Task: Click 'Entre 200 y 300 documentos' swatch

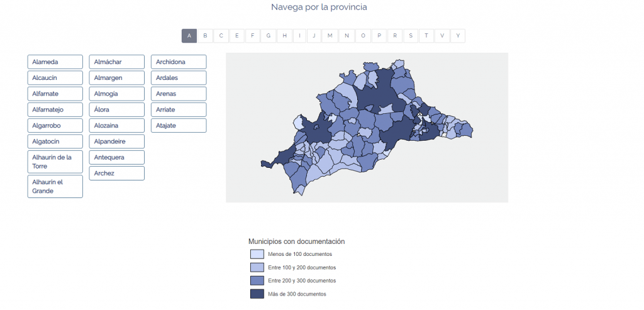Action: tap(257, 280)
